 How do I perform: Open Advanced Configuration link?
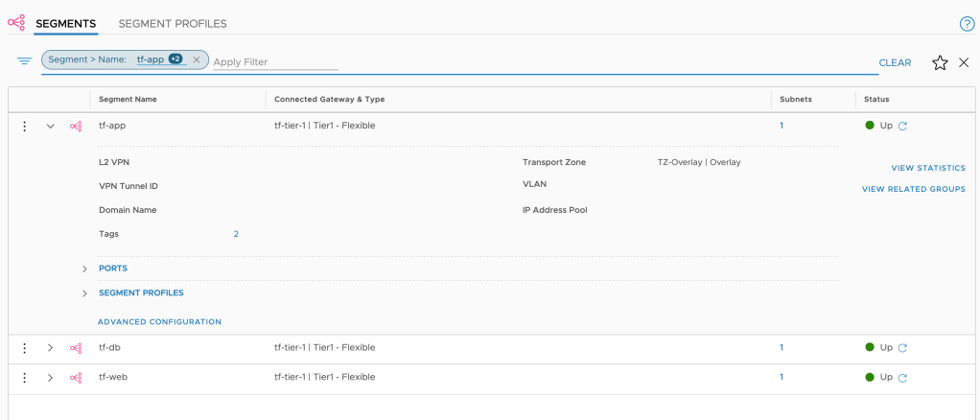[x=159, y=322]
